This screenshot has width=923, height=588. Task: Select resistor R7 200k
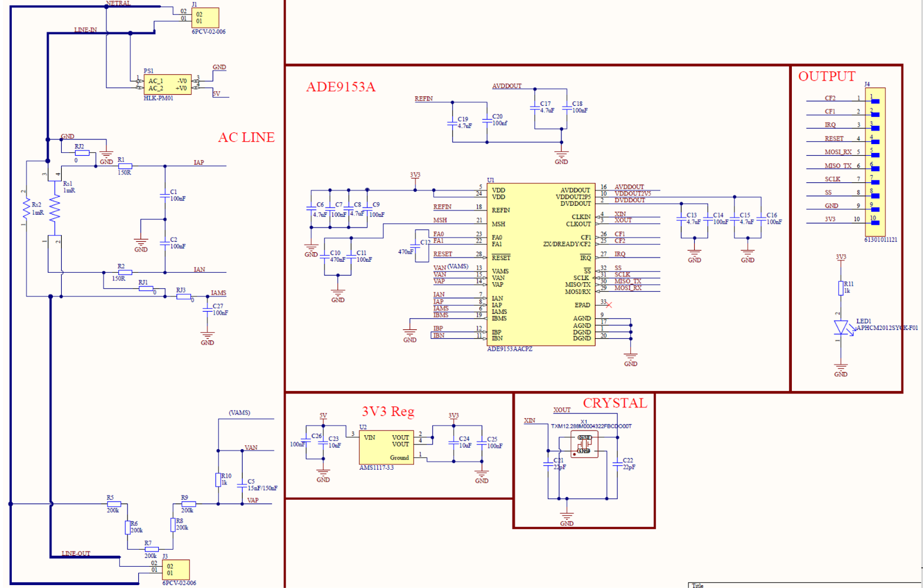pos(151,549)
